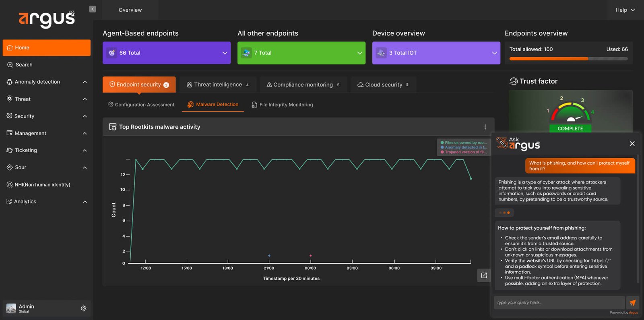Go to the Home sidebar button
The height and width of the screenshot is (320, 644).
47,47
